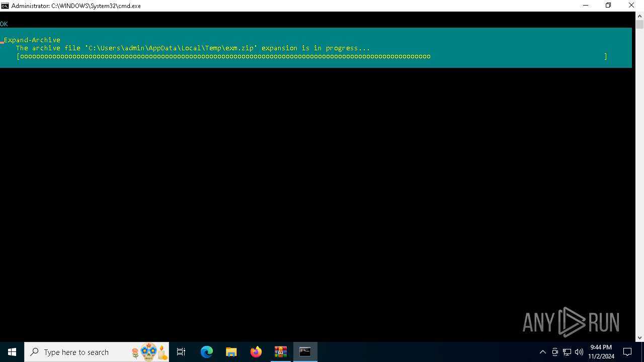Click the search highlights skull icon

click(x=149, y=352)
